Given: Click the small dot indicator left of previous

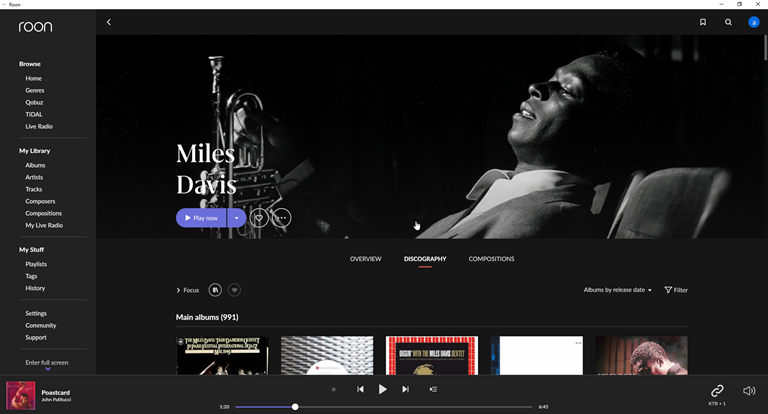Looking at the screenshot, I should (x=334, y=390).
